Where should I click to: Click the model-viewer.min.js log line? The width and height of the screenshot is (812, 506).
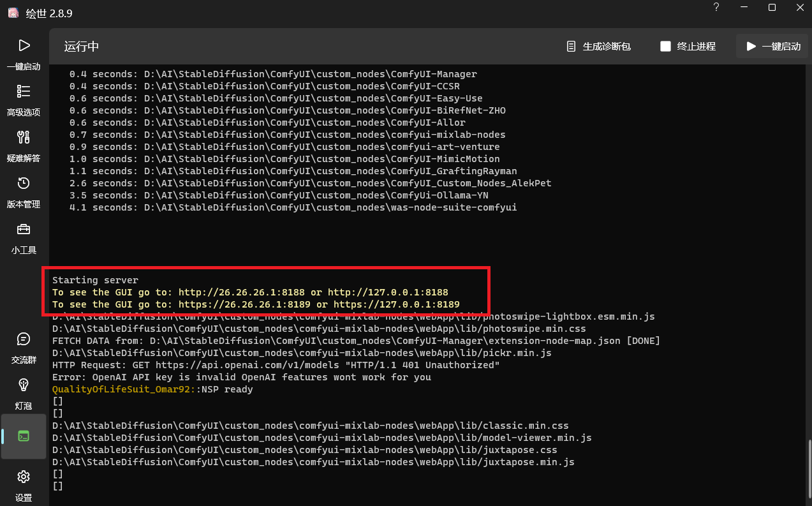point(322,438)
